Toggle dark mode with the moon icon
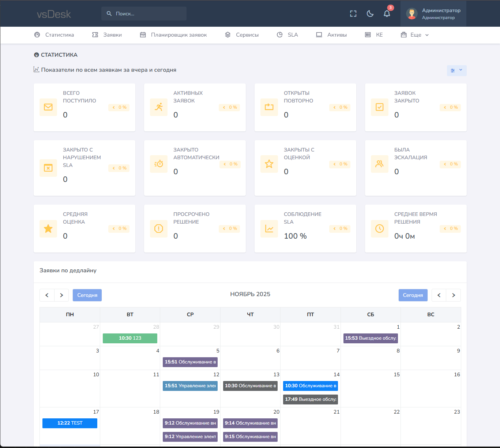Screen dimensions: 500x448 pyautogui.click(x=370, y=14)
